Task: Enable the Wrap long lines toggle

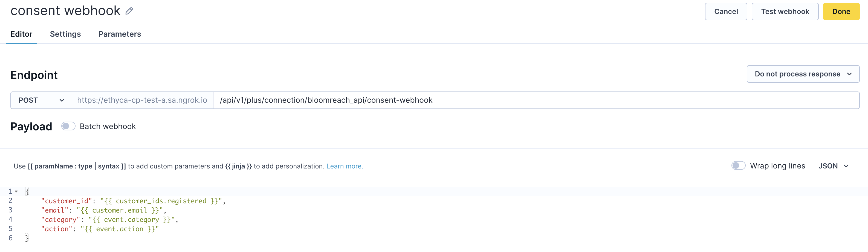Action: [738, 166]
